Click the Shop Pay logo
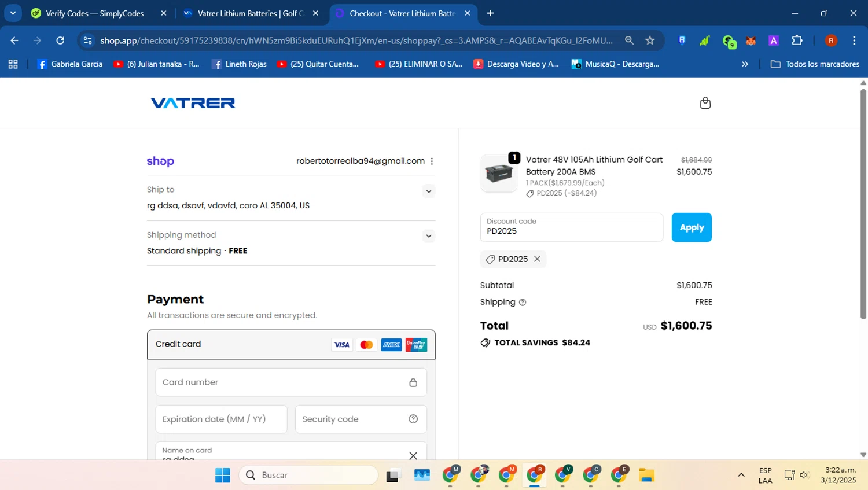This screenshot has width=868, height=490. pyautogui.click(x=160, y=161)
